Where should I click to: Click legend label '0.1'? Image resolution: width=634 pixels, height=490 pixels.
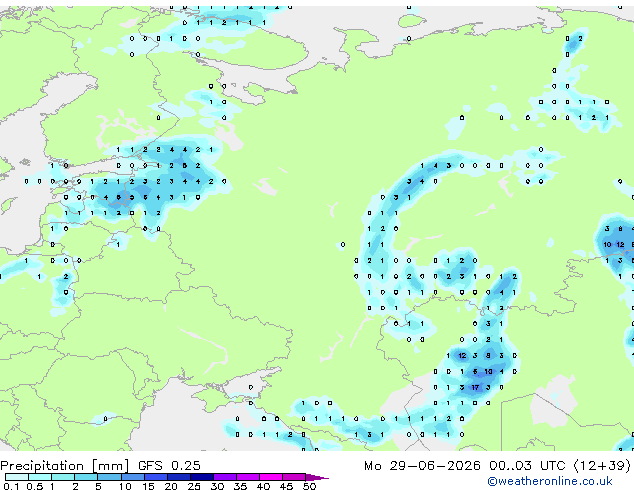pos(11,486)
